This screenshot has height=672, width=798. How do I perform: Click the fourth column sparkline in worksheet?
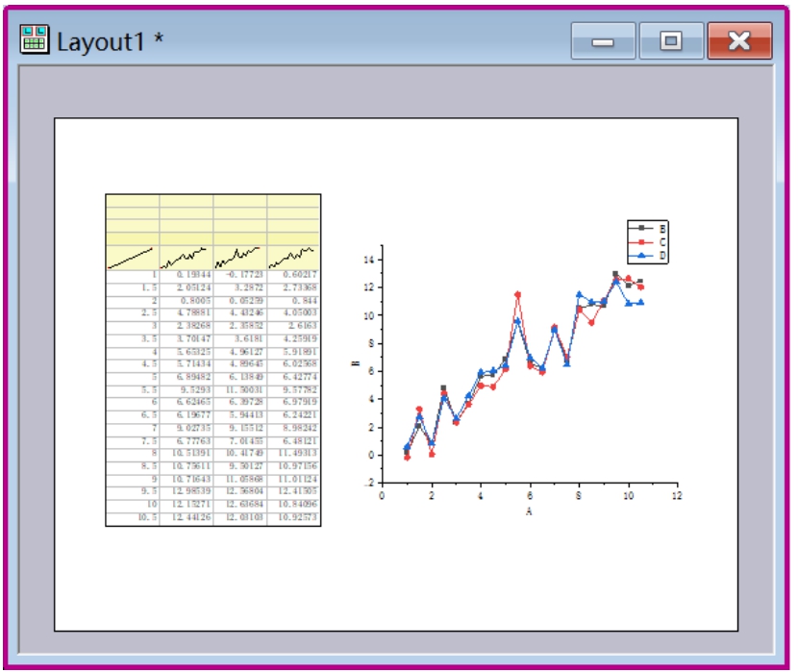pos(293,258)
